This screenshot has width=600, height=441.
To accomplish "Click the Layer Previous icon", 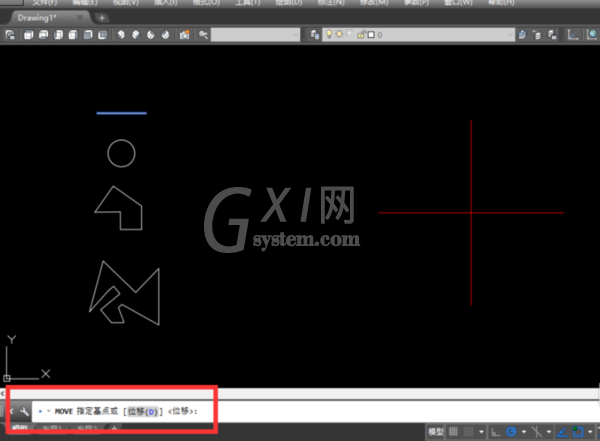I will point(537,35).
